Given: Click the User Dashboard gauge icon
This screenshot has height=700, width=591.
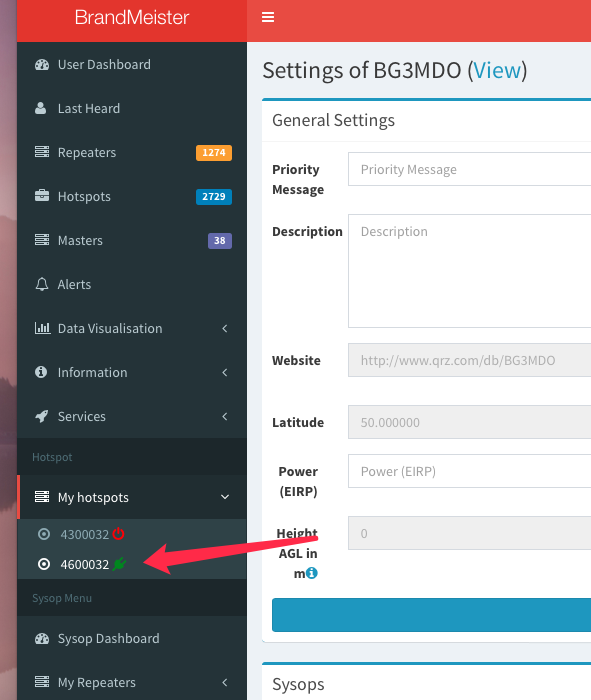Looking at the screenshot, I should (42, 65).
